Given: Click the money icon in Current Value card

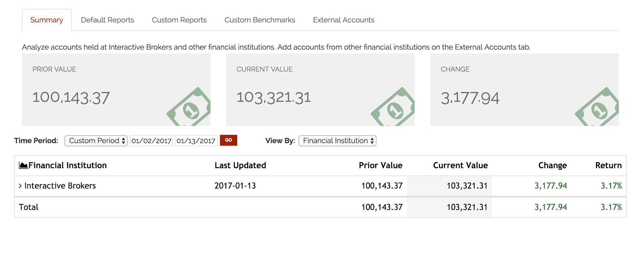Looking at the screenshot, I should [x=394, y=109].
